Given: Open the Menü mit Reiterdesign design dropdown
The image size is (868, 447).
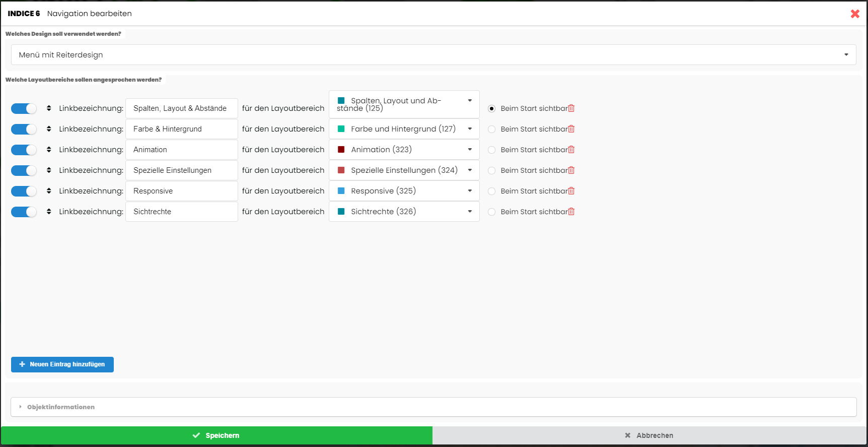Looking at the screenshot, I should (433, 55).
